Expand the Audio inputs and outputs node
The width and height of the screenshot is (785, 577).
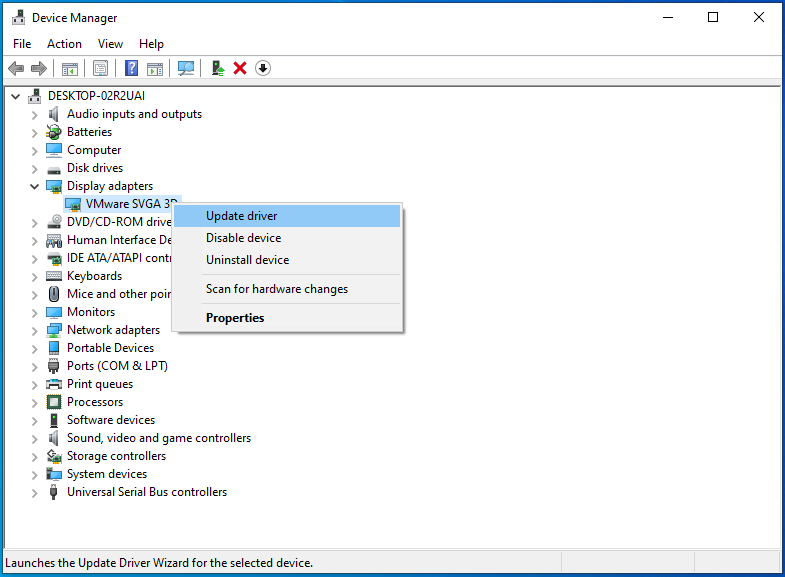(x=35, y=114)
